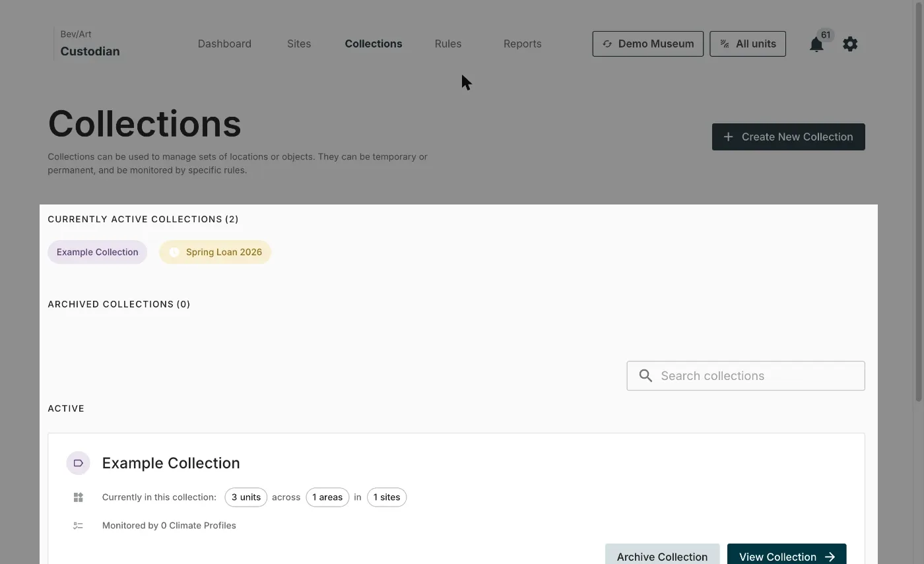Click the 'Archived Collections (0)' heading
This screenshot has height=564, width=924.
[119, 304]
